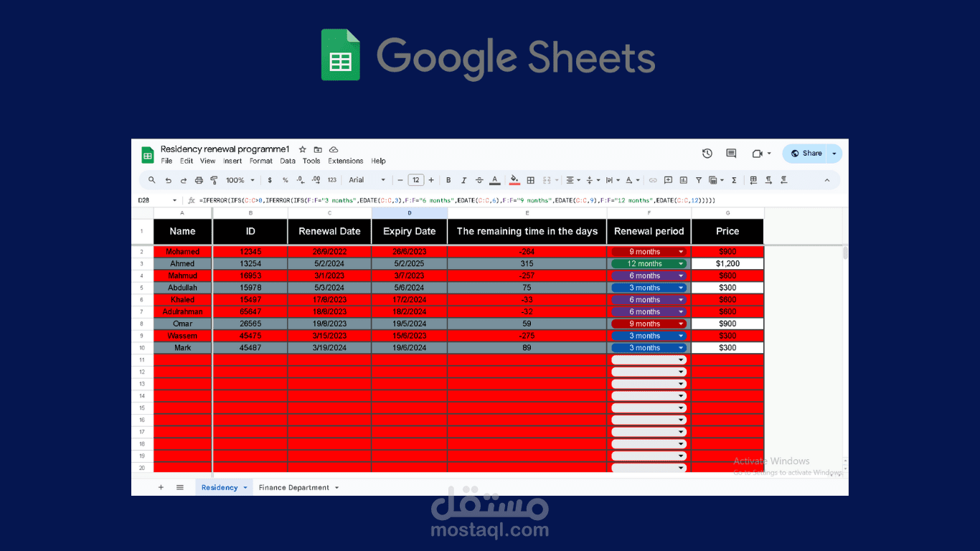Decrease decimal places
Screen dimensions: 980x551
pos(300,180)
